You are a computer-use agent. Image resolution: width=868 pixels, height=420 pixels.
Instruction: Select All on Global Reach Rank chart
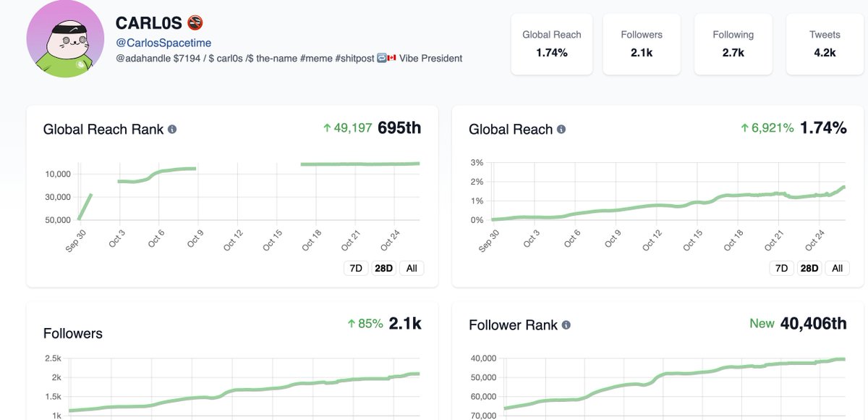click(412, 268)
